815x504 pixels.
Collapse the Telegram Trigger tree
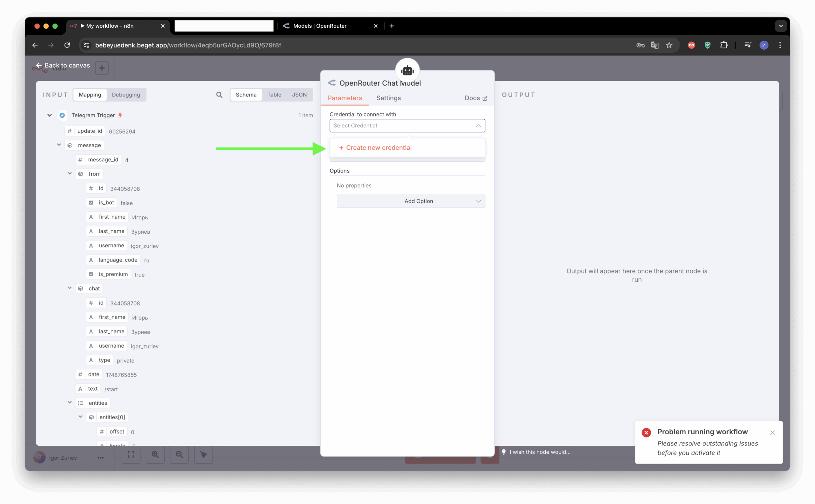[50, 115]
